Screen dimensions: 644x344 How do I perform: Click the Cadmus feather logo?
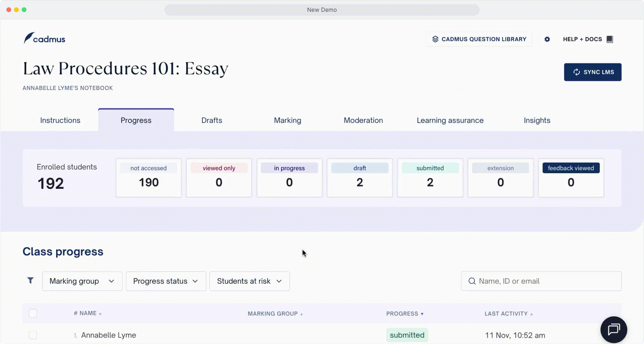click(x=29, y=38)
